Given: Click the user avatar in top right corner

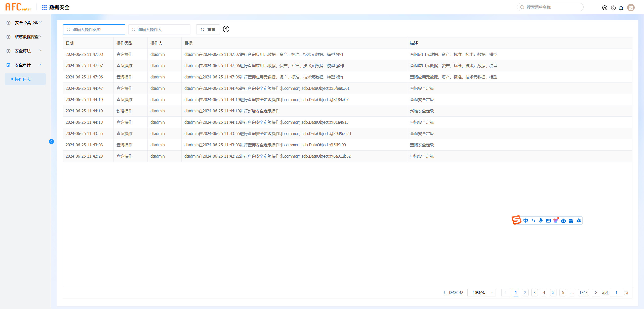Looking at the screenshot, I should pos(631,8).
